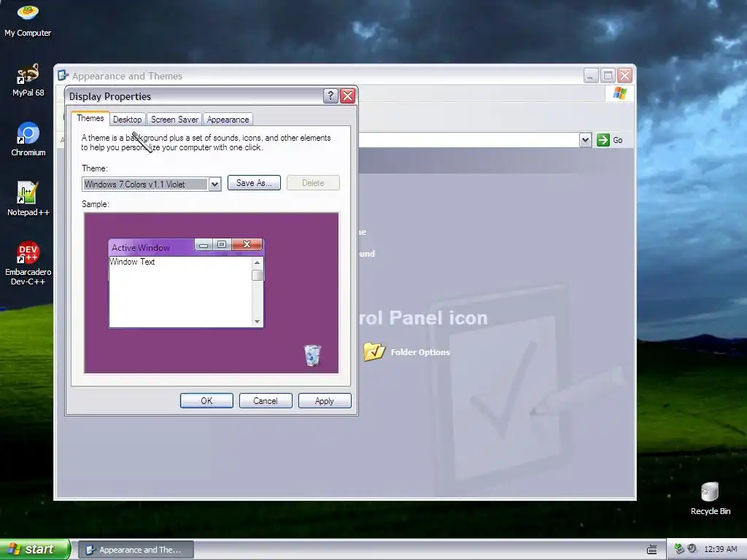This screenshot has height=560, width=747.
Task: Switch to the Desktop tab
Action: tap(127, 120)
